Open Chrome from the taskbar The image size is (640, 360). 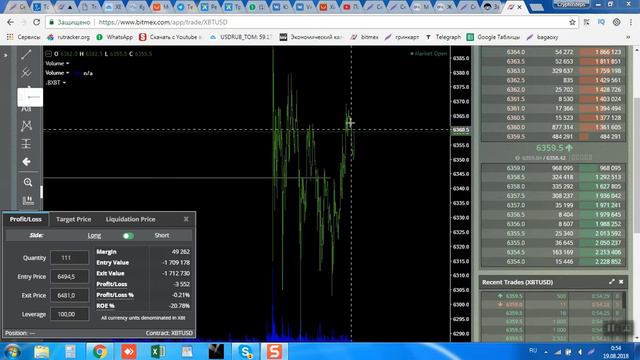click(99, 351)
